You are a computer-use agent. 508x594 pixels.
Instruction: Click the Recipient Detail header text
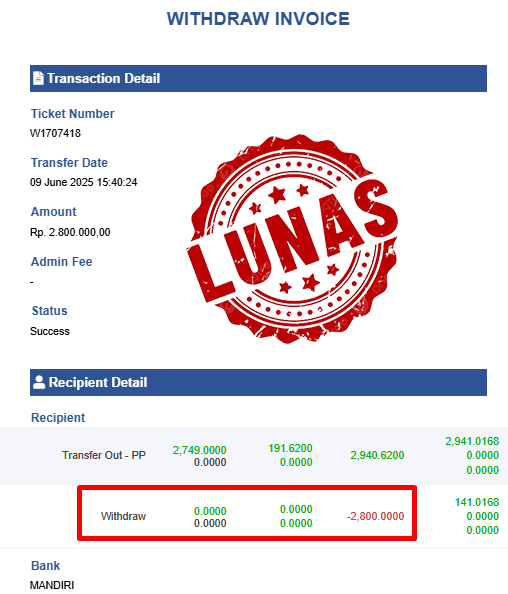(x=98, y=382)
